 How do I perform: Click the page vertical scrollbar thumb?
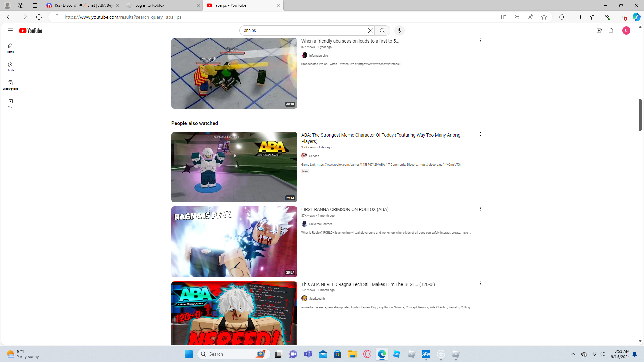[640, 115]
